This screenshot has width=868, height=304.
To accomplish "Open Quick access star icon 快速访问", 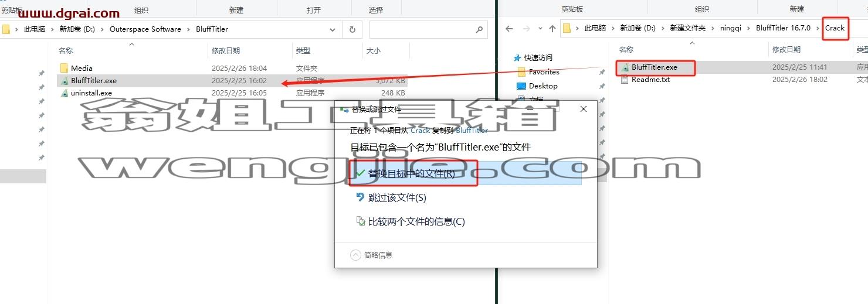I will click(517, 57).
